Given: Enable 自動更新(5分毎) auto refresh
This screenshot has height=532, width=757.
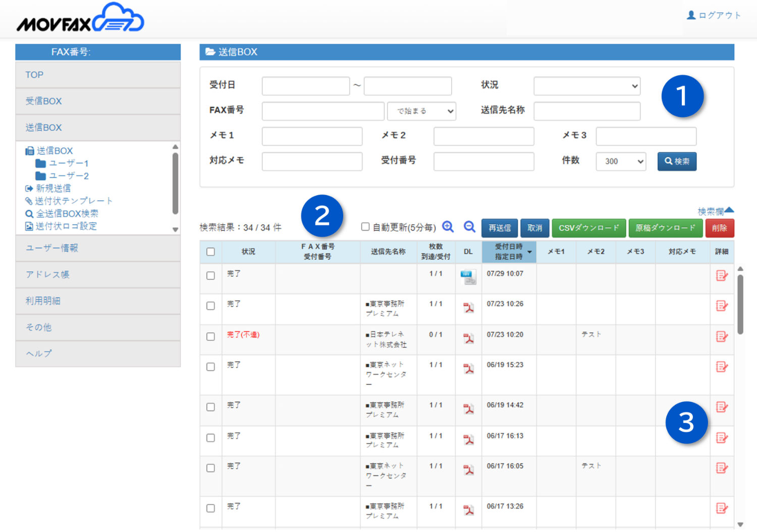Looking at the screenshot, I should [x=365, y=227].
